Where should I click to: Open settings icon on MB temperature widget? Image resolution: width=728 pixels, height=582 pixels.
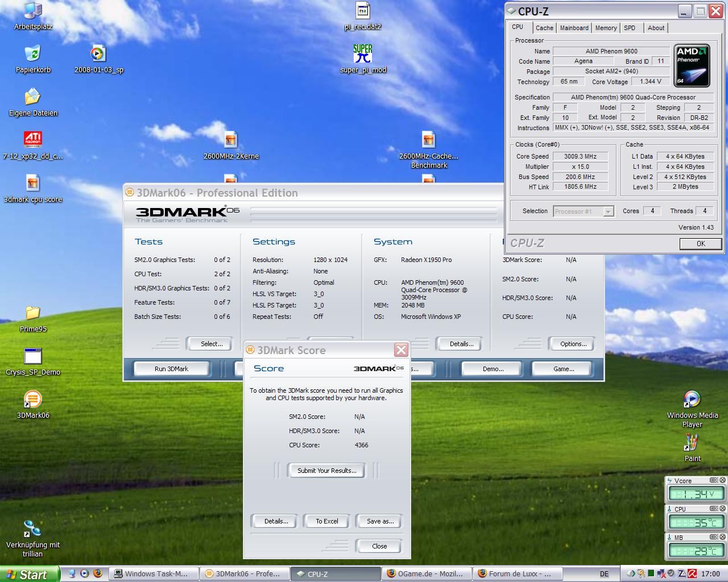(x=713, y=537)
